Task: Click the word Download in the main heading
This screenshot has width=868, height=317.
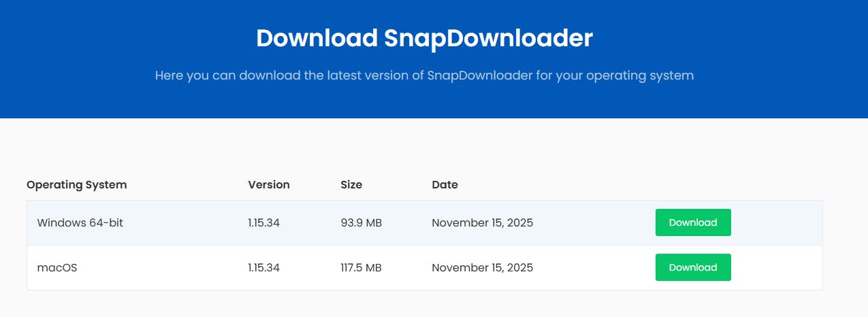Action: coord(317,38)
